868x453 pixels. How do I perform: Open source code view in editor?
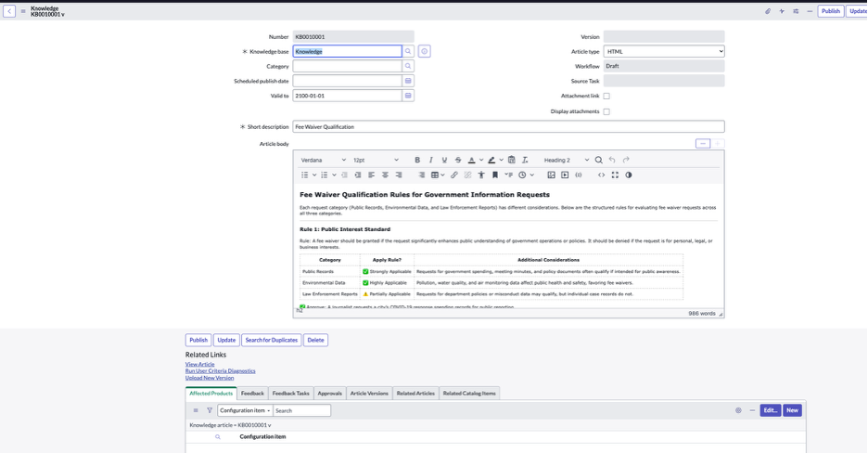(x=601, y=175)
